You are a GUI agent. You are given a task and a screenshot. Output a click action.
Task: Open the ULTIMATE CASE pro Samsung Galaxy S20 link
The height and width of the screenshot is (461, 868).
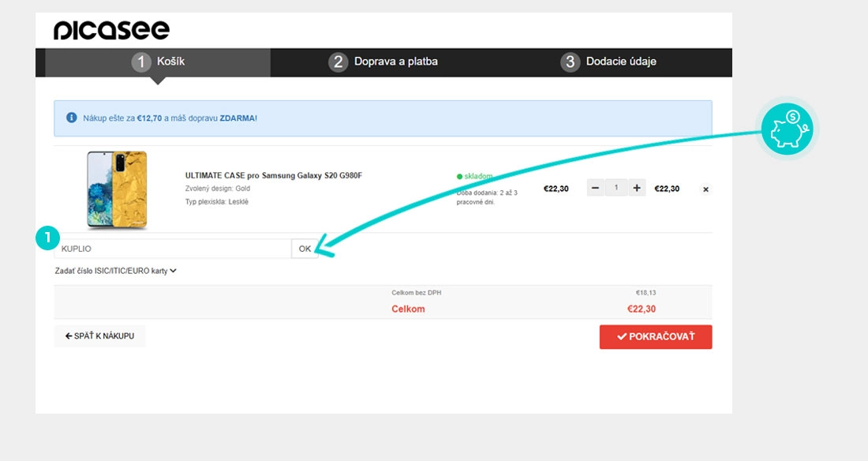point(274,176)
